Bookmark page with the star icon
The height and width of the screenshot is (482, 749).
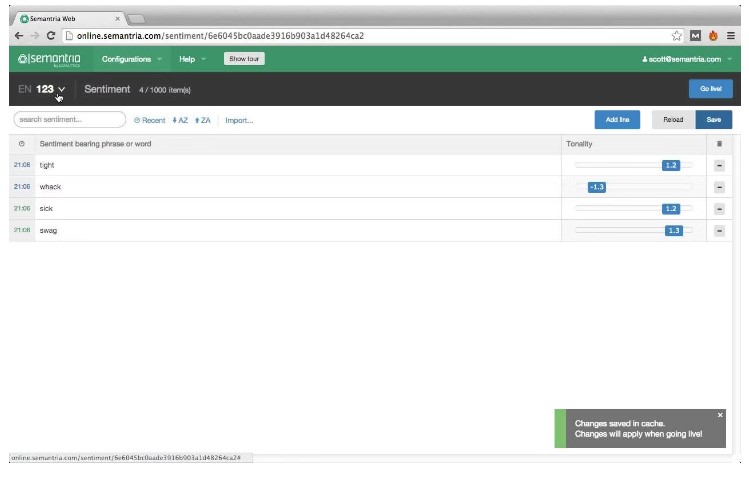pos(676,36)
